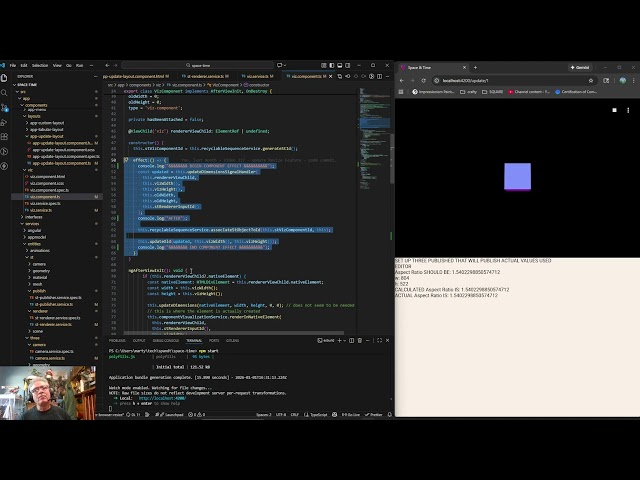Switch to the st-renderer.service.ts tab
The image size is (640, 480).
(x=205, y=76)
